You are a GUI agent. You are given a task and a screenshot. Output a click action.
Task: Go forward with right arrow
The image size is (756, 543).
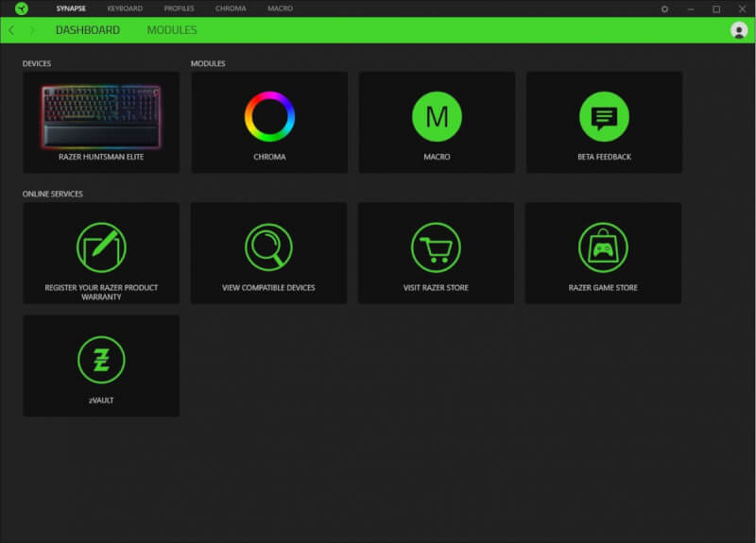(x=32, y=30)
